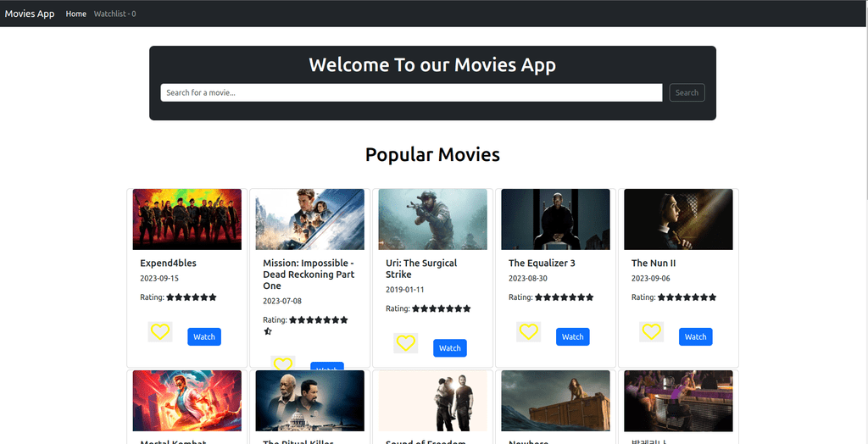Click the Uri: The Surgical Strike title

coord(421,269)
